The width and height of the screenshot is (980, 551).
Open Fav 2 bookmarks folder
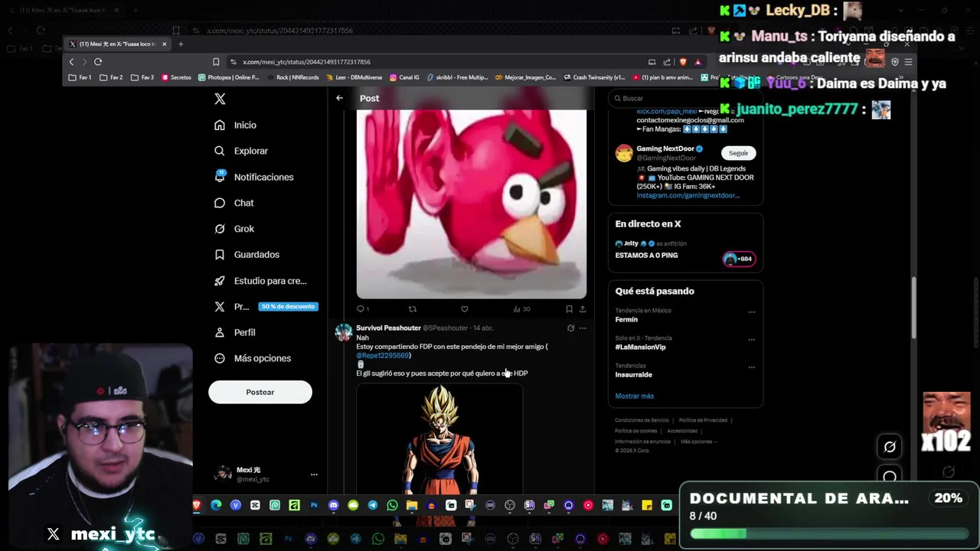(x=111, y=77)
